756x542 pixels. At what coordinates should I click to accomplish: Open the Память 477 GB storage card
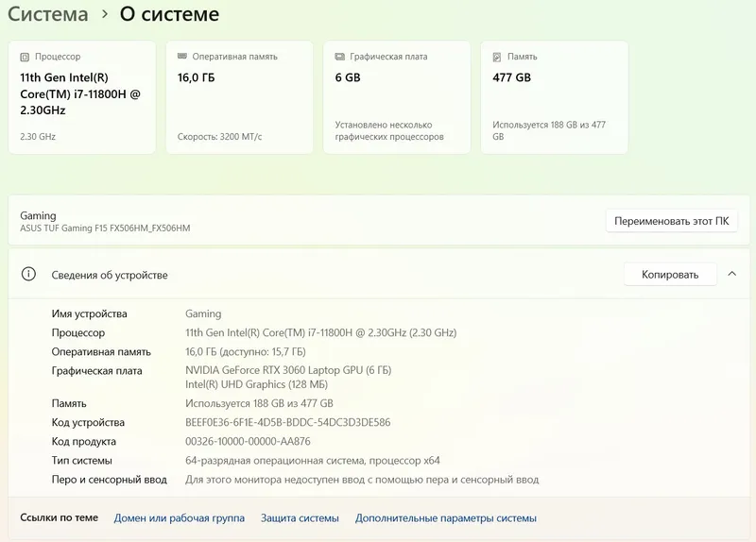click(x=555, y=97)
